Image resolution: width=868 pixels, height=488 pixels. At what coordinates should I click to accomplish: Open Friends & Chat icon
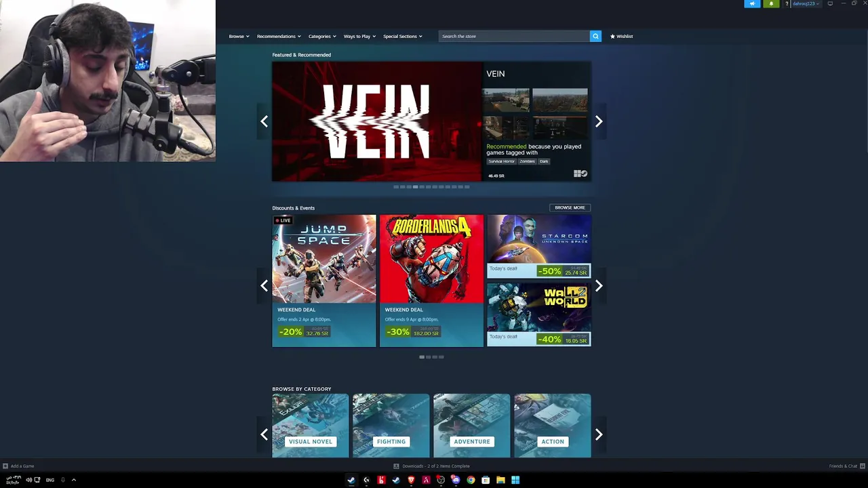863,466
